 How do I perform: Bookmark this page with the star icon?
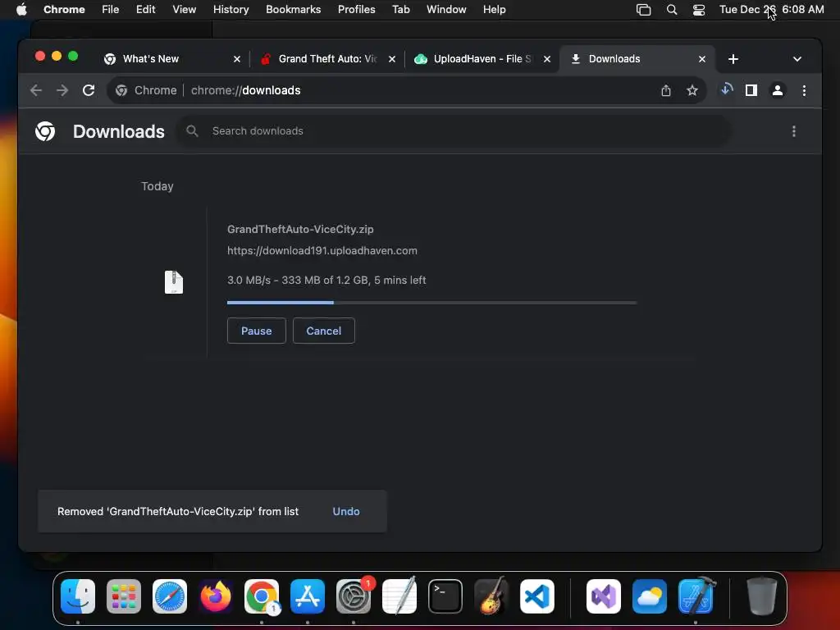692,90
